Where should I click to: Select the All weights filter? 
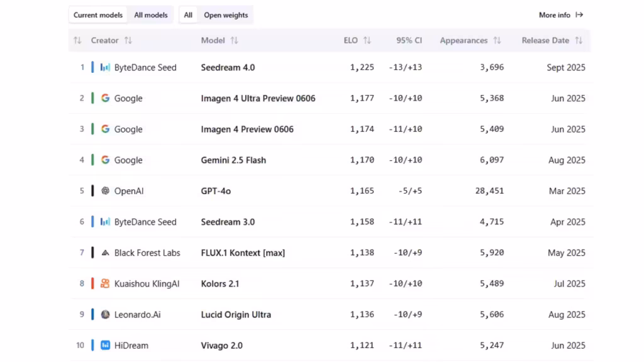(x=188, y=15)
